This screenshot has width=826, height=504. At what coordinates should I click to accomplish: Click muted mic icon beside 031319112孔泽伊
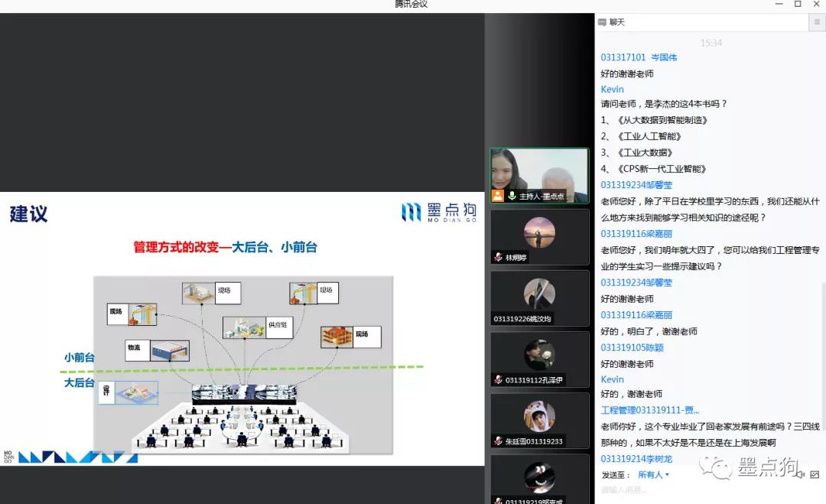(498, 380)
